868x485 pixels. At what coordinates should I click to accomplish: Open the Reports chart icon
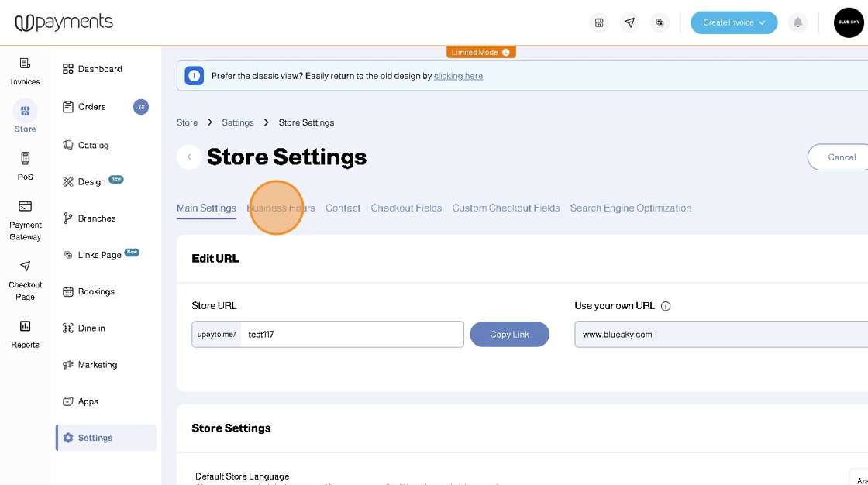(x=25, y=326)
